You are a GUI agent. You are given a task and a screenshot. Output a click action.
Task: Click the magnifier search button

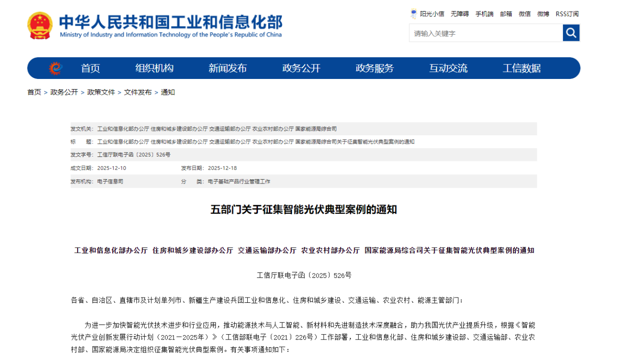pyautogui.click(x=571, y=33)
